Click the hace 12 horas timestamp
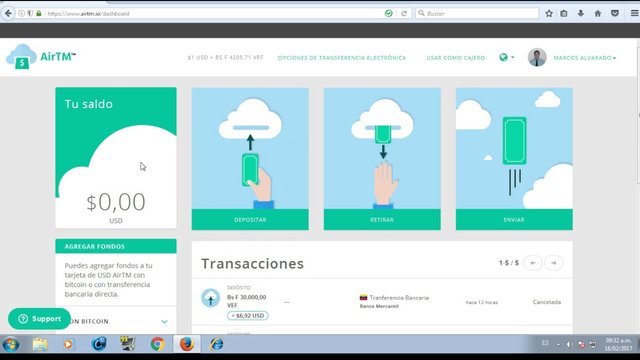The image size is (640, 360). click(x=482, y=302)
